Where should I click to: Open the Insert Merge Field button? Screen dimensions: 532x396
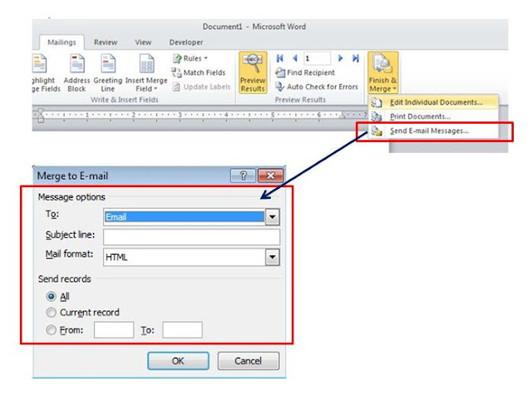[x=146, y=73]
